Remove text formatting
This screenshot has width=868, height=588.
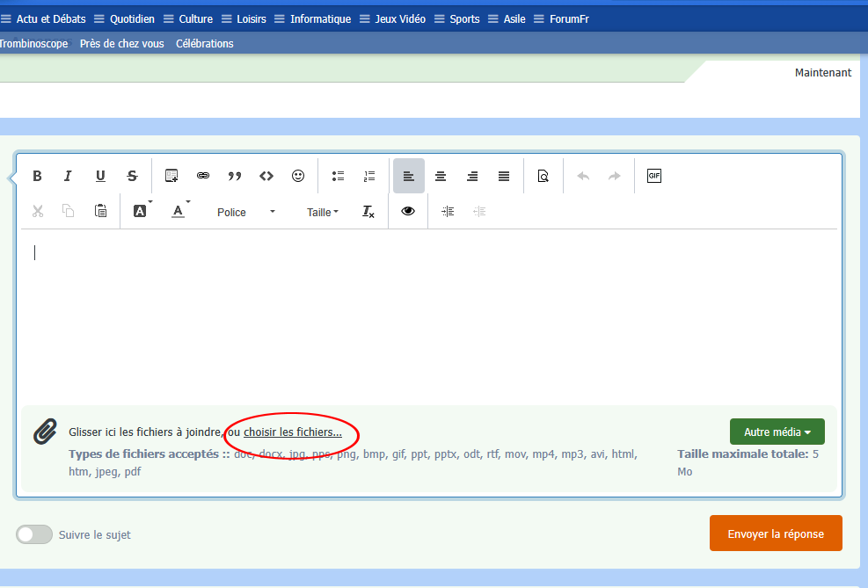point(368,211)
